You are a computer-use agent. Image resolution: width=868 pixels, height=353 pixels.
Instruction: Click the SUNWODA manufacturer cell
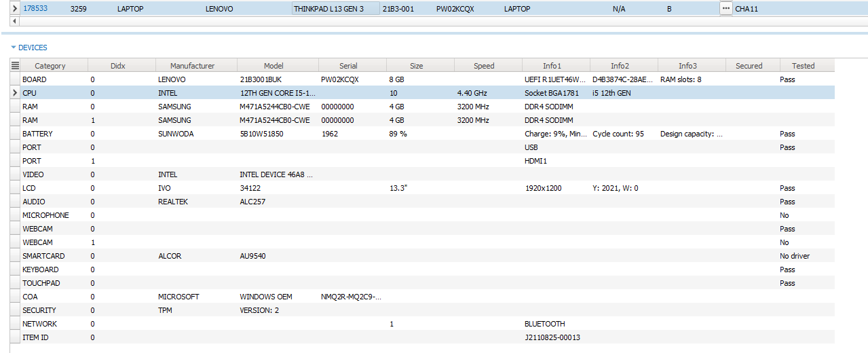point(197,134)
